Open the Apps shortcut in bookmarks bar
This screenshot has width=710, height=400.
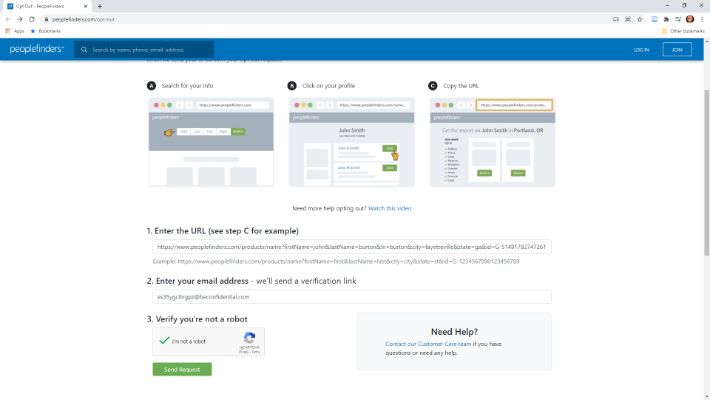14,31
